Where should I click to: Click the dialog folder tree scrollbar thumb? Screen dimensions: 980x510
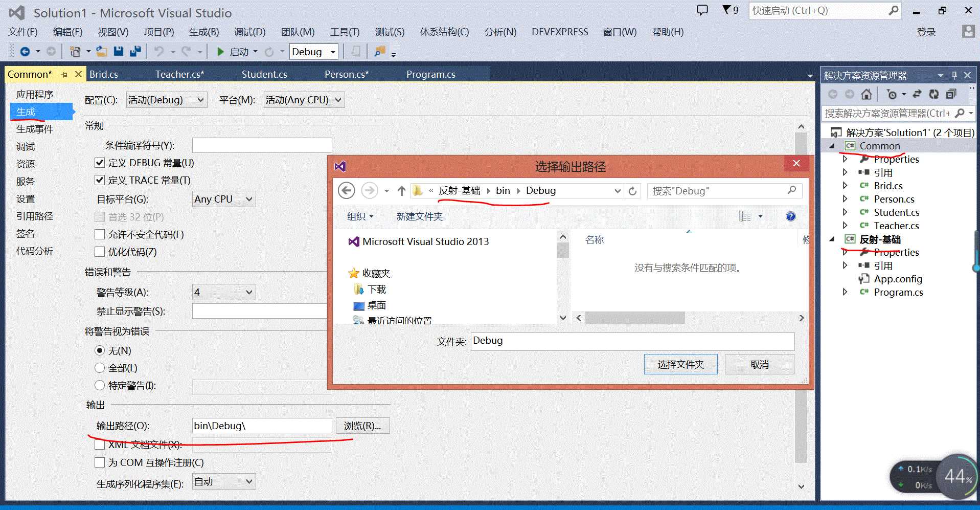pyautogui.click(x=563, y=250)
